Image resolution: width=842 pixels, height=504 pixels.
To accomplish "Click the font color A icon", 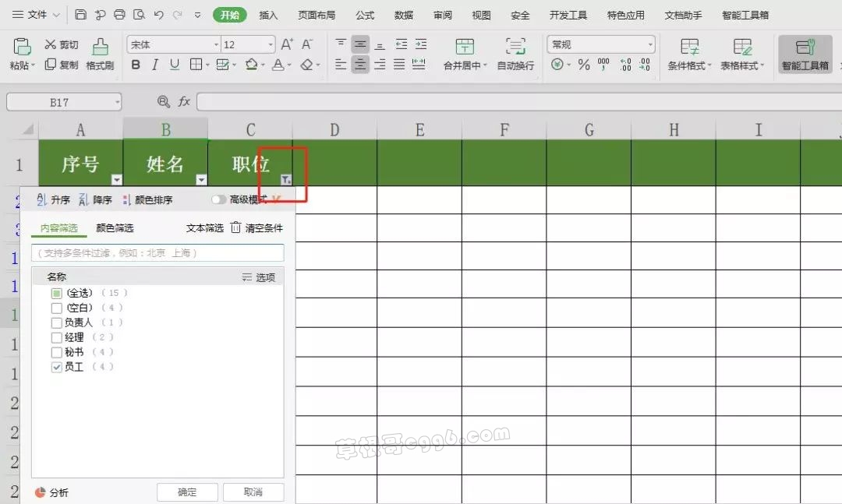I will [278, 65].
